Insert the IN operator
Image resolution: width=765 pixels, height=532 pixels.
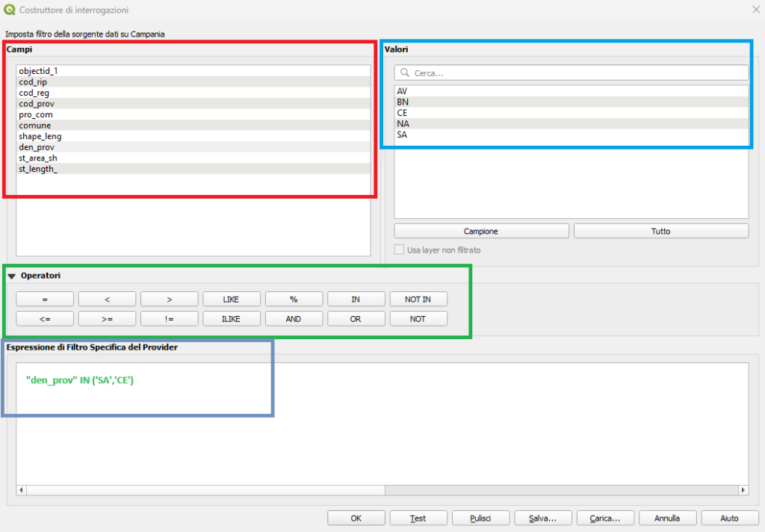(356, 299)
